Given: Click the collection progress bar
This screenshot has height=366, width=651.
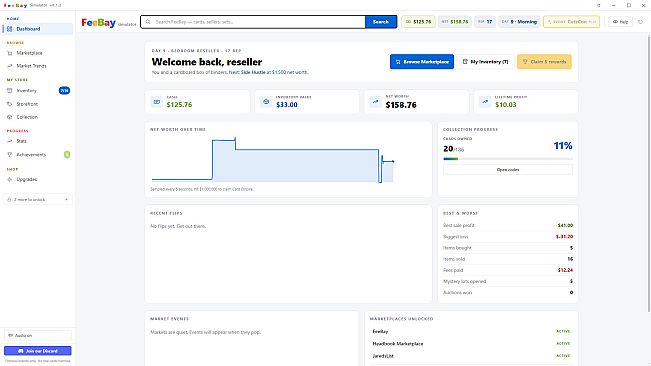Looking at the screenshot, I should pyautogui.click(x=508, y=159).
